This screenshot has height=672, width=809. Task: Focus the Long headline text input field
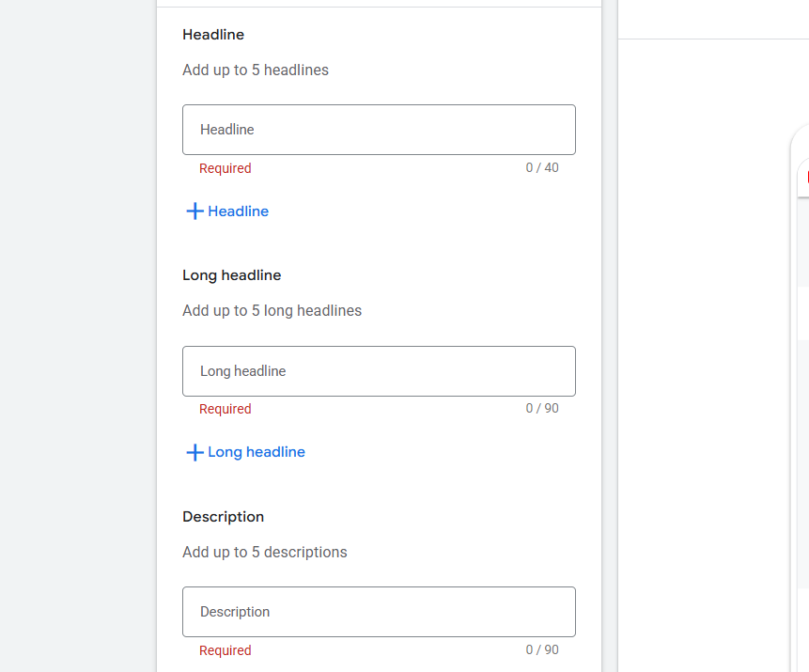pyautogui.click(x=379, y=371)
